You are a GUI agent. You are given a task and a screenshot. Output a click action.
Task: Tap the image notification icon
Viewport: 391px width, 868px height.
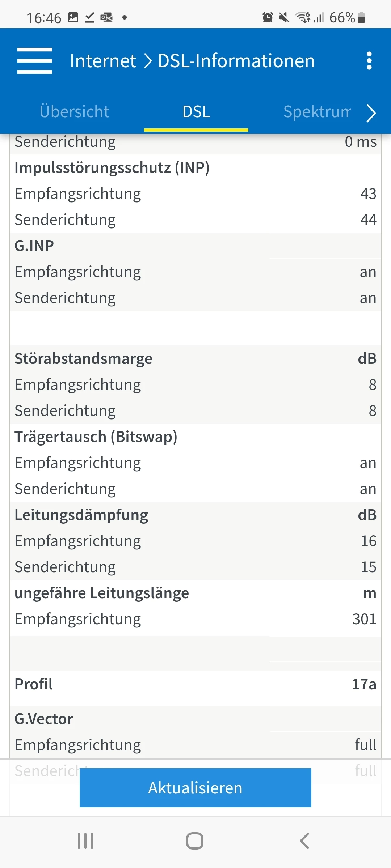[x=73, y=17]
